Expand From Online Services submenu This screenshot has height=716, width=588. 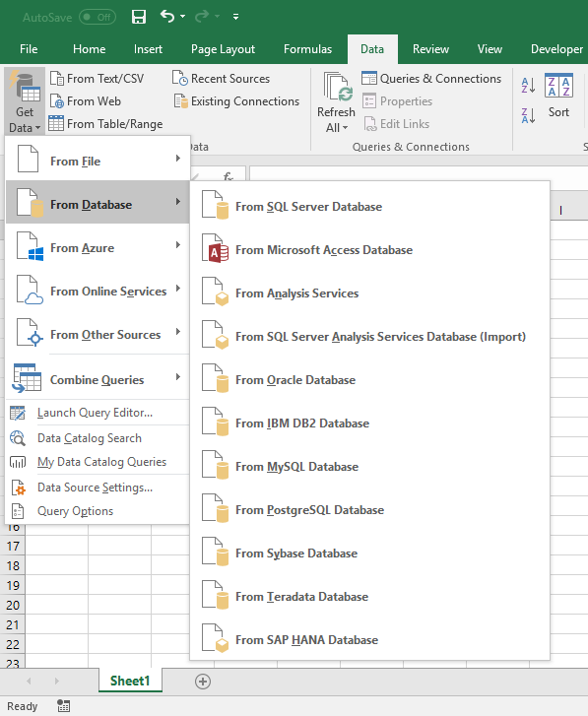coord(98,289)
